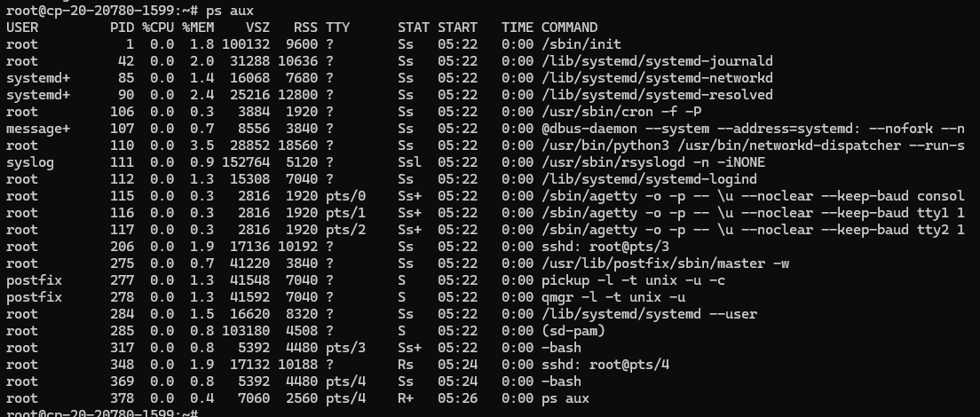Click the systemd-networkd command text
The image size is (980, 417).
click(x=657, y=78)
